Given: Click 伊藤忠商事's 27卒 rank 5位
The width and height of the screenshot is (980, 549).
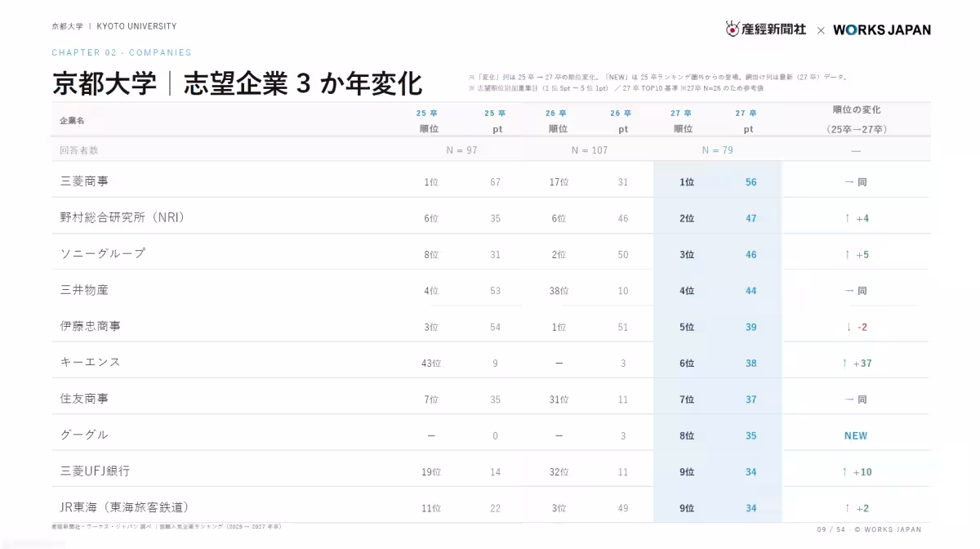Looking at the screenshot, I should pos(687,327).
